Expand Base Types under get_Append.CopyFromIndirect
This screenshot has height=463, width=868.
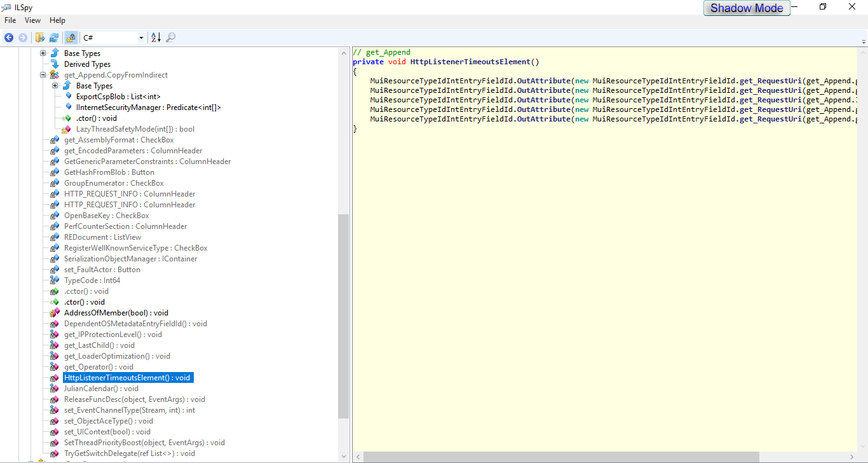pos(55,86)
